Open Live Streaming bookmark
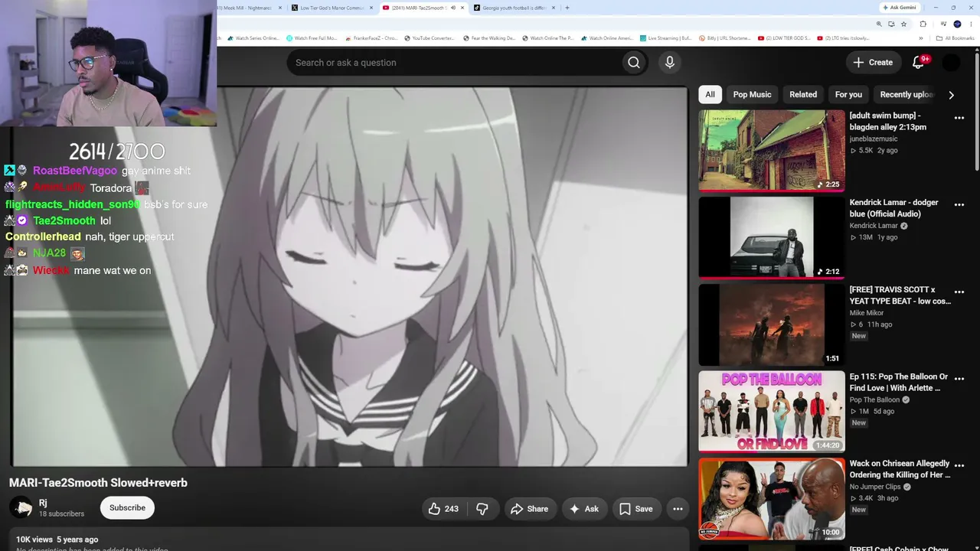Screen dimensions: 980x551 pos(666,38)
